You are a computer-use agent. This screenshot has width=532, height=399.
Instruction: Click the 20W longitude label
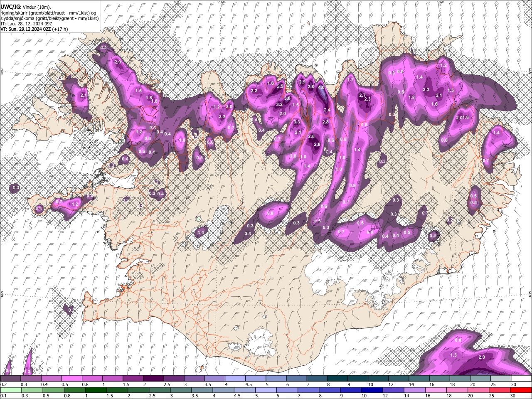point(222,2)
